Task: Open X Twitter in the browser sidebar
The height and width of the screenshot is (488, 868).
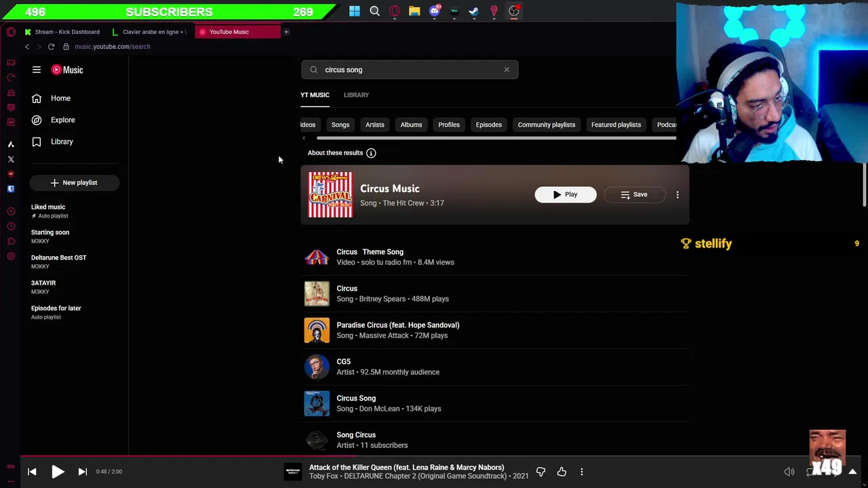Action: pos(11,159)
